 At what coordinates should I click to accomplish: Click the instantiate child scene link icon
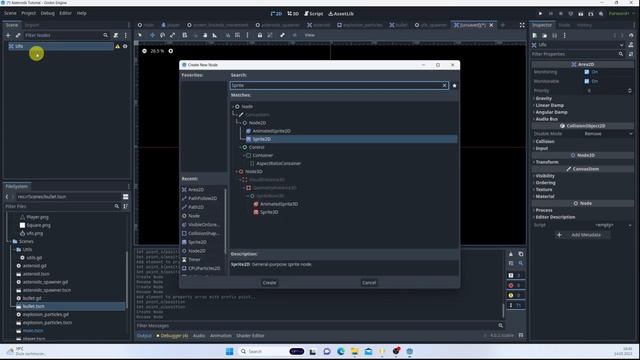pos(18,36)
